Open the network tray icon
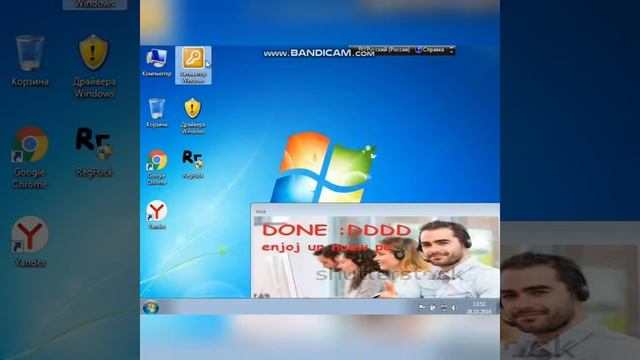 444,307
